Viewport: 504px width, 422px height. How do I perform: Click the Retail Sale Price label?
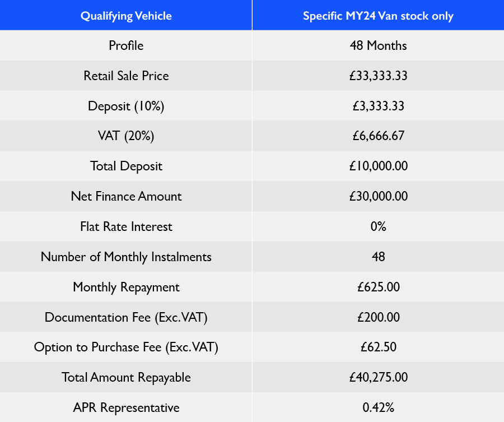click(126, 76)
